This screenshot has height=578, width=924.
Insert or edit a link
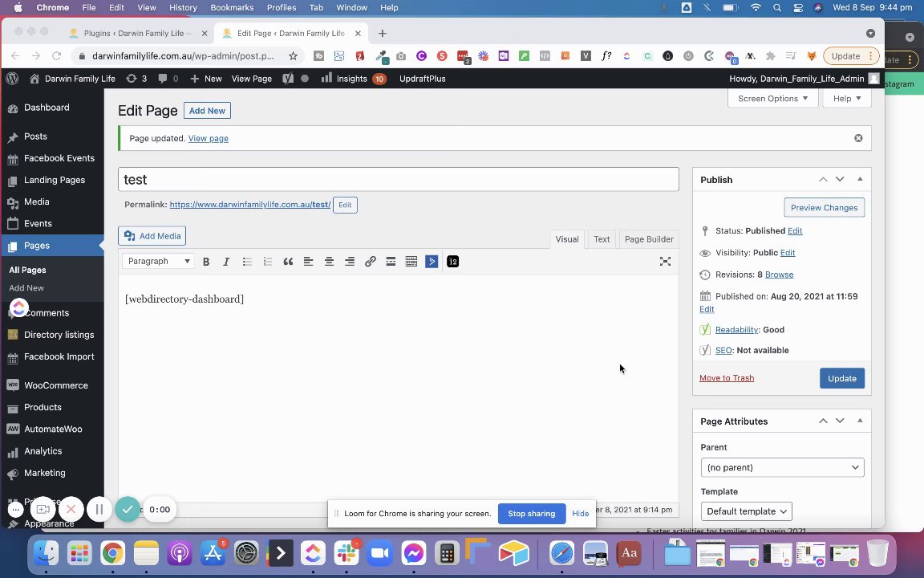(370, 261)
